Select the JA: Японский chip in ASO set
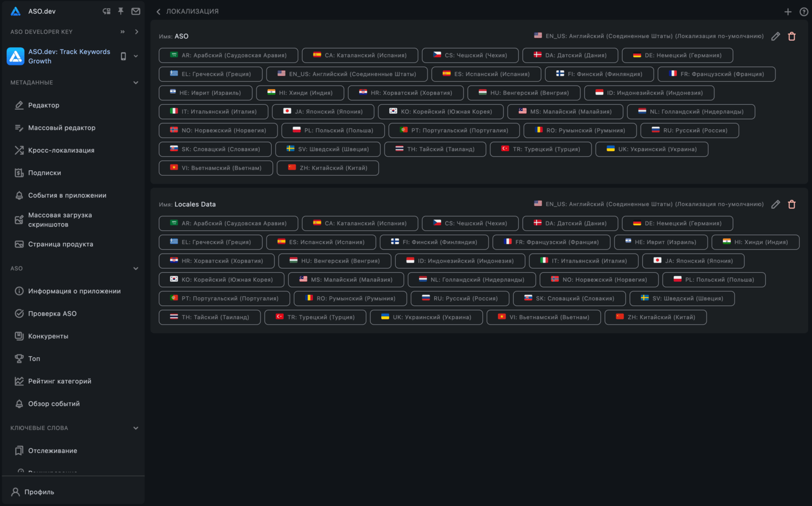 coord(323,112)
